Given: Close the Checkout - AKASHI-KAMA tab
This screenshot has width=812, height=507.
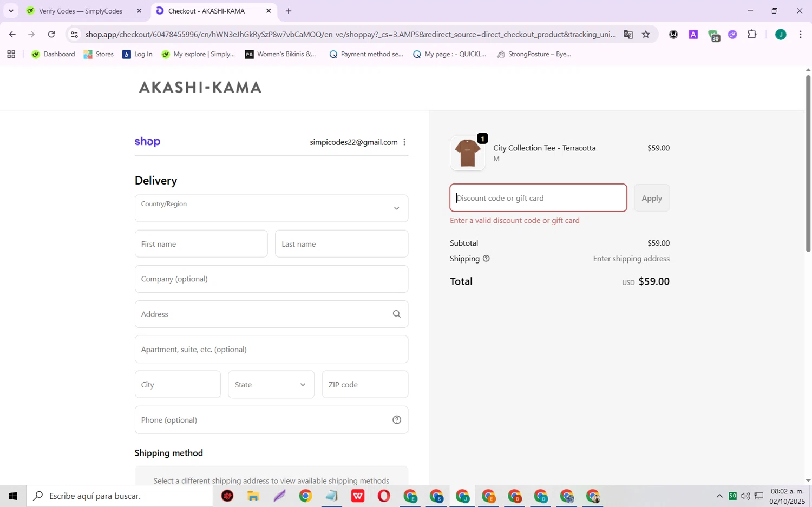Looking at the screenshot, I should tap(269, 11).
